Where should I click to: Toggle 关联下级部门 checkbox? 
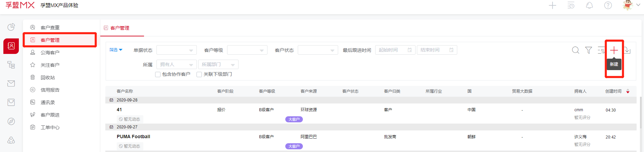[199, 74]
